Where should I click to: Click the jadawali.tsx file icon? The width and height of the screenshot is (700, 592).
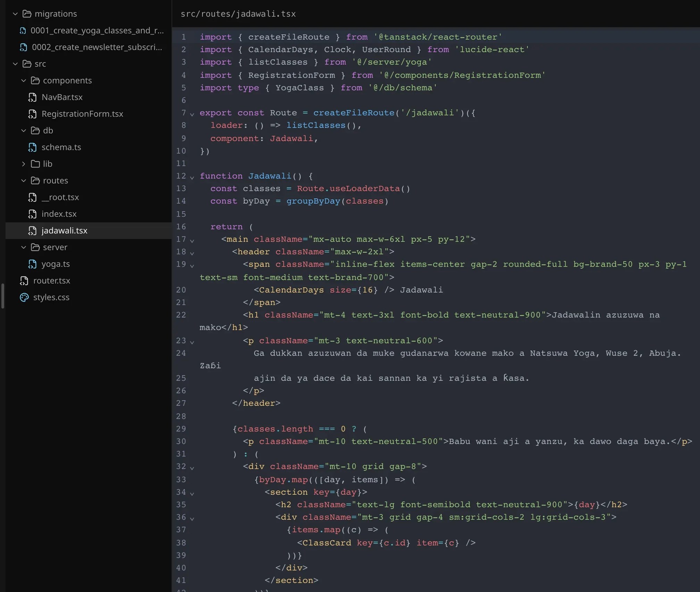point(32,231)
